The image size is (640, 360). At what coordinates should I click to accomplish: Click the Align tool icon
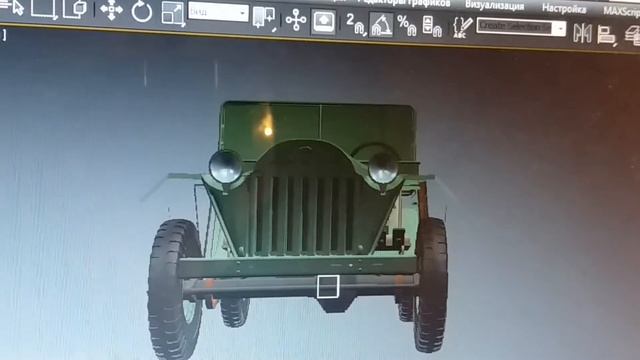[x=606, y=35]
